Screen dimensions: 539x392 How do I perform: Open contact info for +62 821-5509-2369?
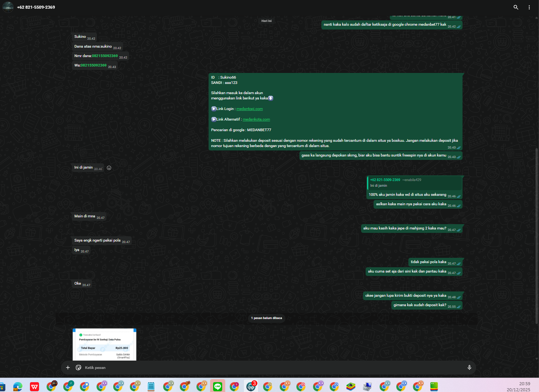36,7
